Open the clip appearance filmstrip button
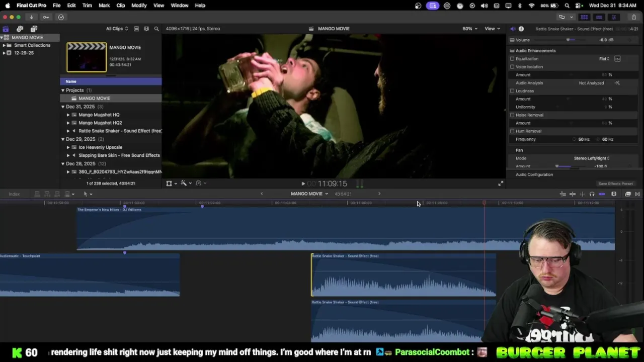Image resolution: width=644 pixels, height=362 pixels. coord(614,194)
